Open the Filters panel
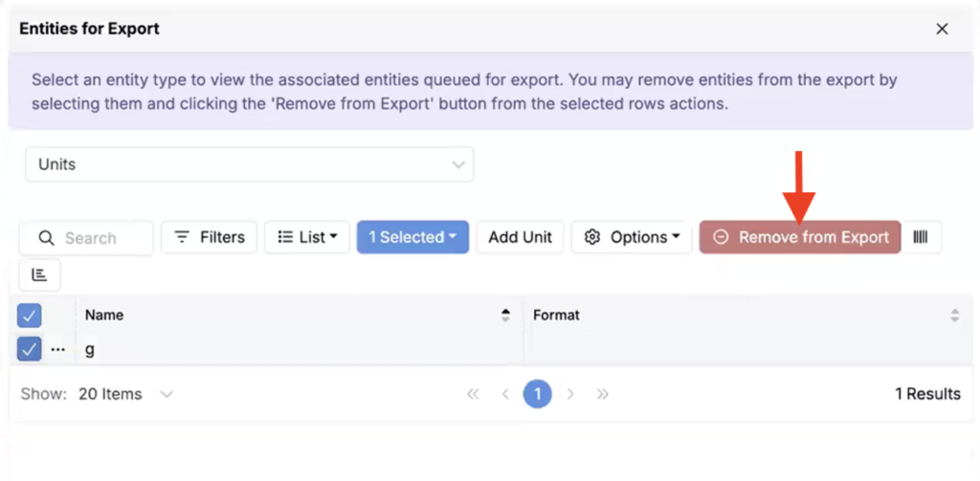Screen dimensions: 980x481 [x=210, y=237]
